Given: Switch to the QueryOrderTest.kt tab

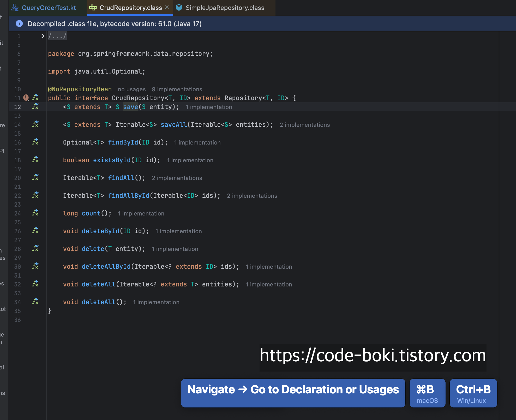Looking at the screenshot, I should (x=49, y=8).
